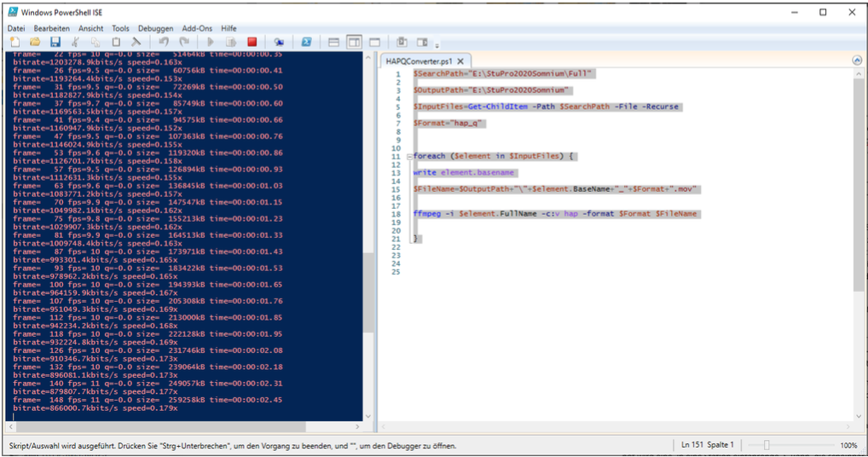Create a new script file
The width and height of the screenshot is (868, 457).
click(x=15, y=42)
